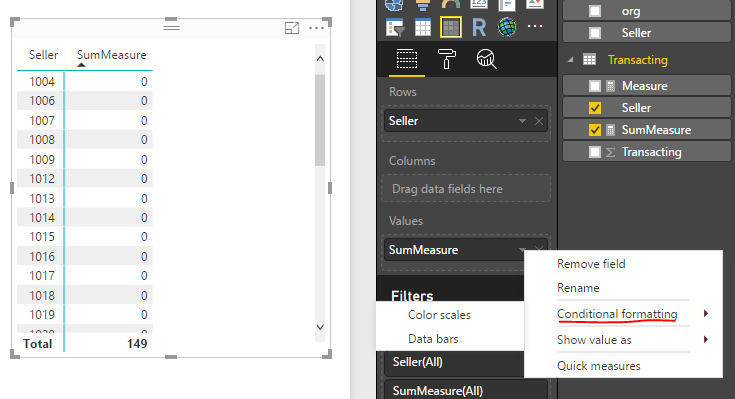
Task: Open More options ellipsis on the visual
Action: (x=316, y=28)
